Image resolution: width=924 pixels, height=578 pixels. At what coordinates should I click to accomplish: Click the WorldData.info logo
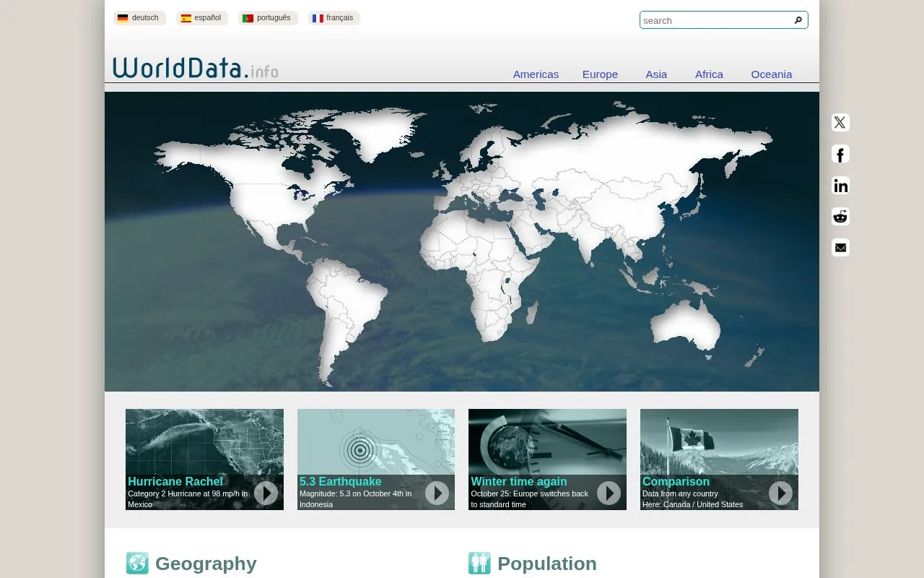click(x=195, y=67)
